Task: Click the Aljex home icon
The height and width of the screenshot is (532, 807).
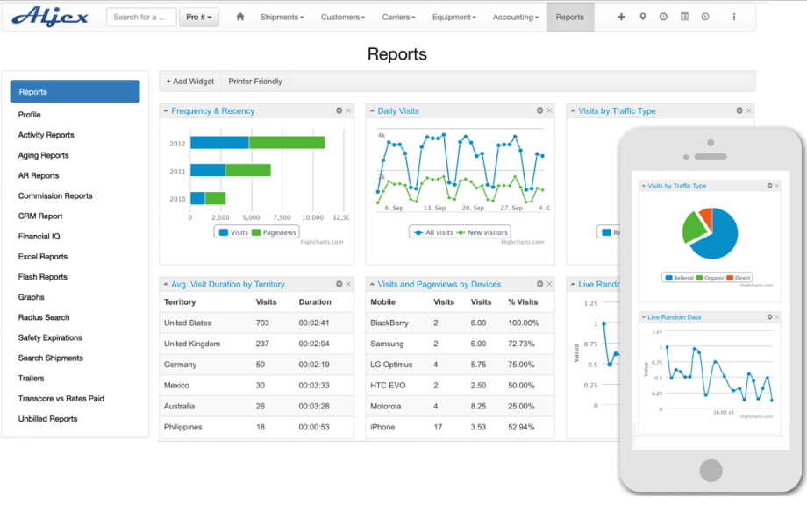Action: pos(239,16)
